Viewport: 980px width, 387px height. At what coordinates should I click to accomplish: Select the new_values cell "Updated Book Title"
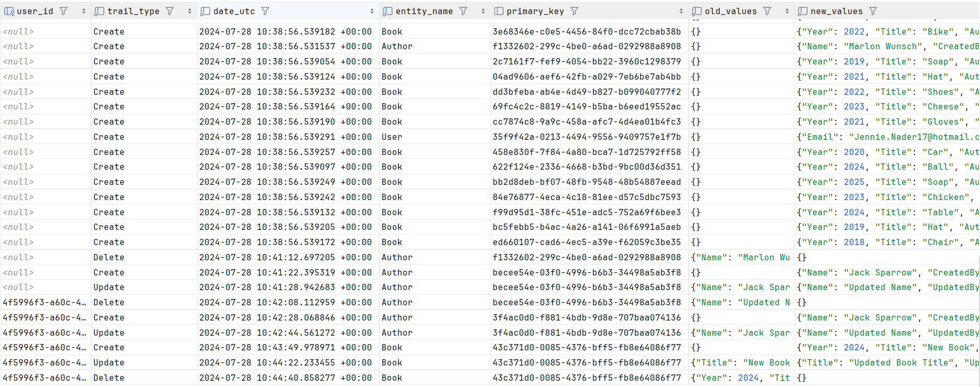pos(887,362)
